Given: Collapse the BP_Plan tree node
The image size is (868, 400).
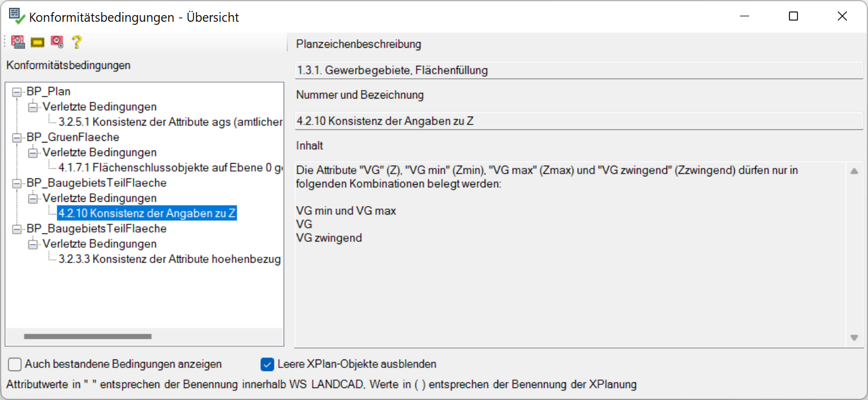Looking at the screenshot, I should click(17, 92).
